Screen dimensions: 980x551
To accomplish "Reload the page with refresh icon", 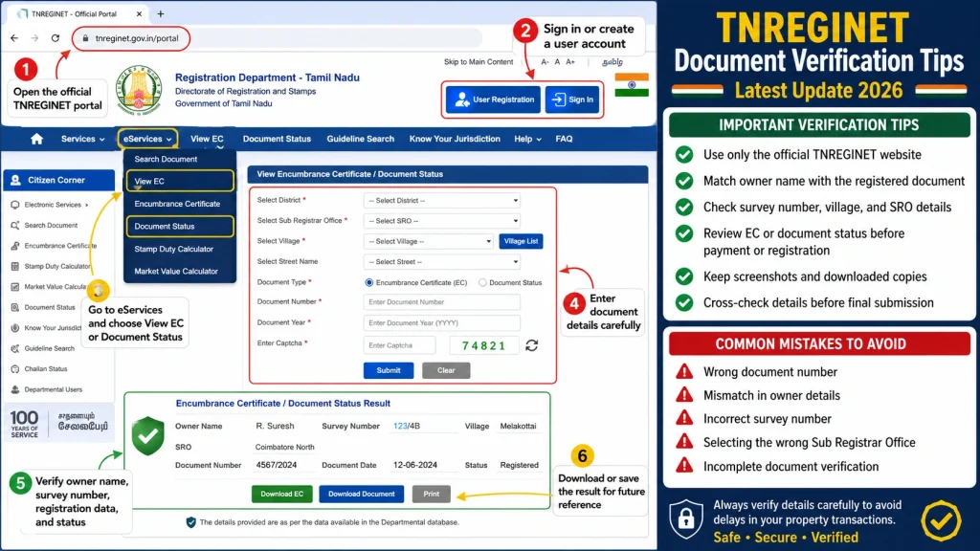I will [56, 38].
